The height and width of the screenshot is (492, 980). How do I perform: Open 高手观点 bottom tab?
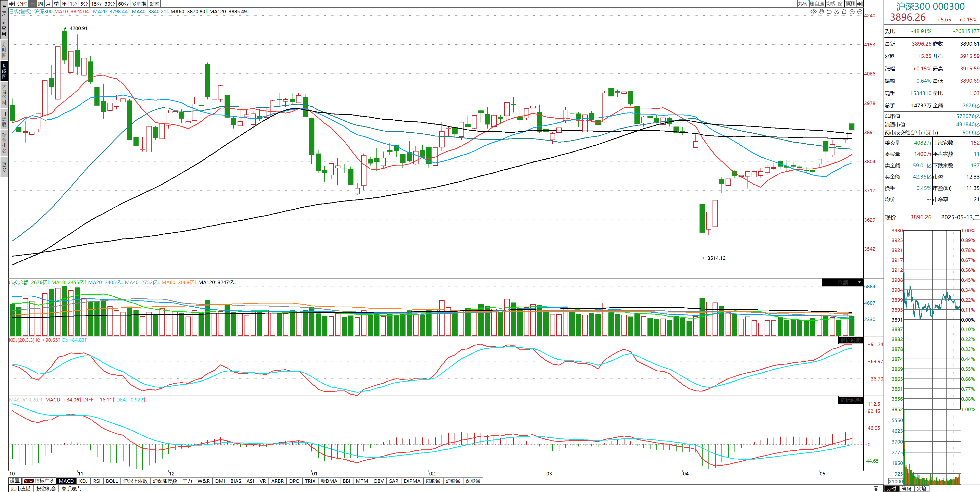click(71, 489)
